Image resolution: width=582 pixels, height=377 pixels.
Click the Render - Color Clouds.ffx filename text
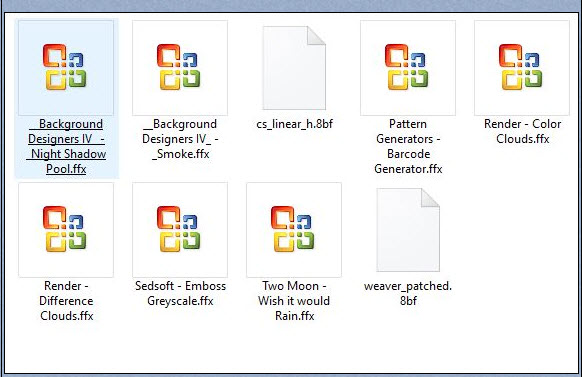[522, 131]
